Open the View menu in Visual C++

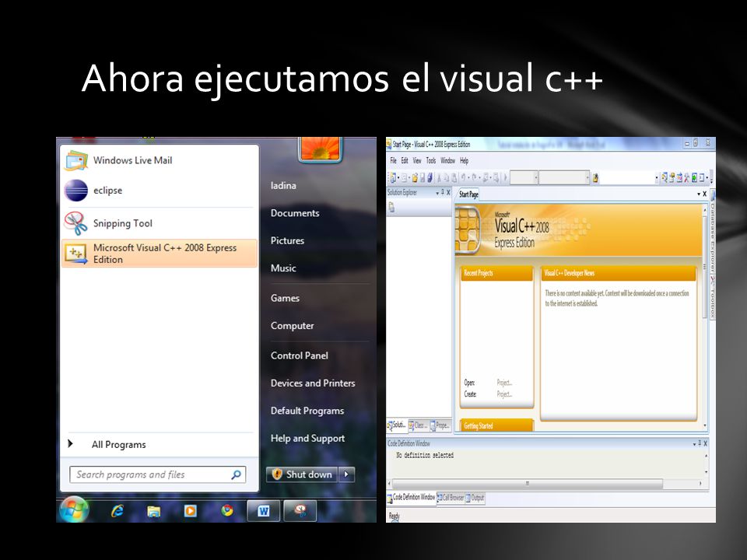417,161
